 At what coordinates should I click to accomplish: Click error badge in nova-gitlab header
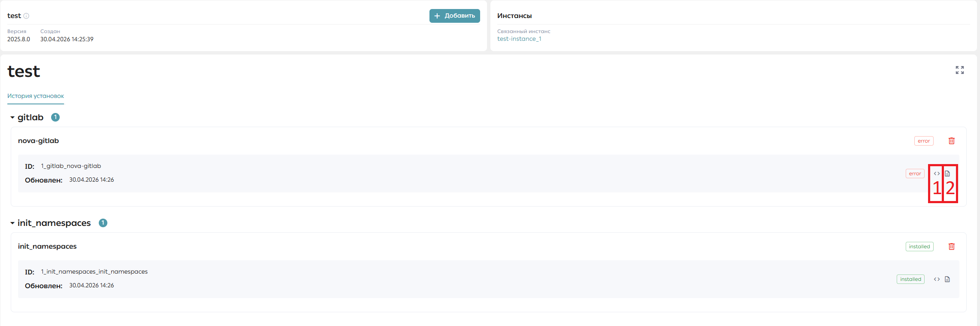[924, 141]
